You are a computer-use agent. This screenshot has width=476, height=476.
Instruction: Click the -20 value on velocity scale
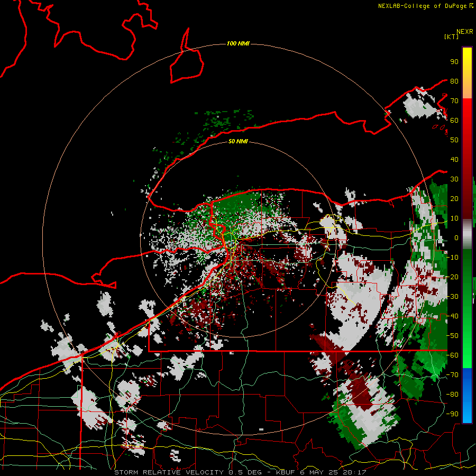(x=453, y=277)
